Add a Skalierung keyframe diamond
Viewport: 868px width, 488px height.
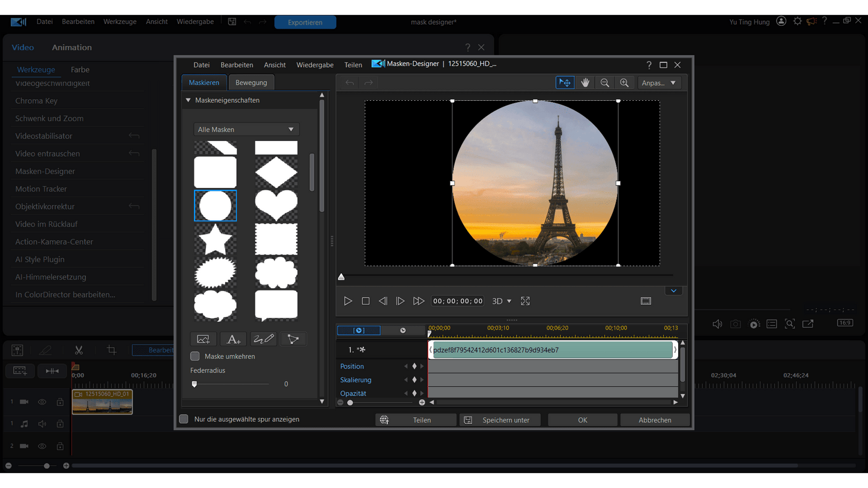pyautogui.click(x=414, y=380)
